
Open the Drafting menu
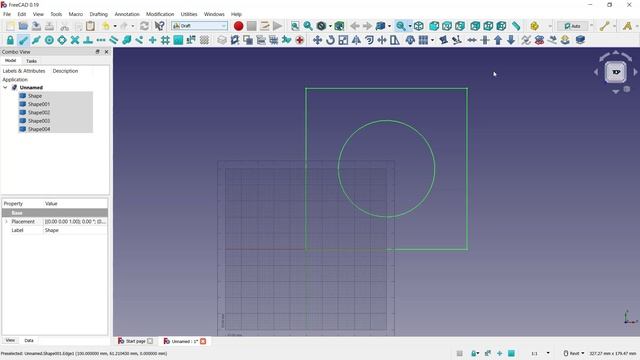click(x=98, y=14)
